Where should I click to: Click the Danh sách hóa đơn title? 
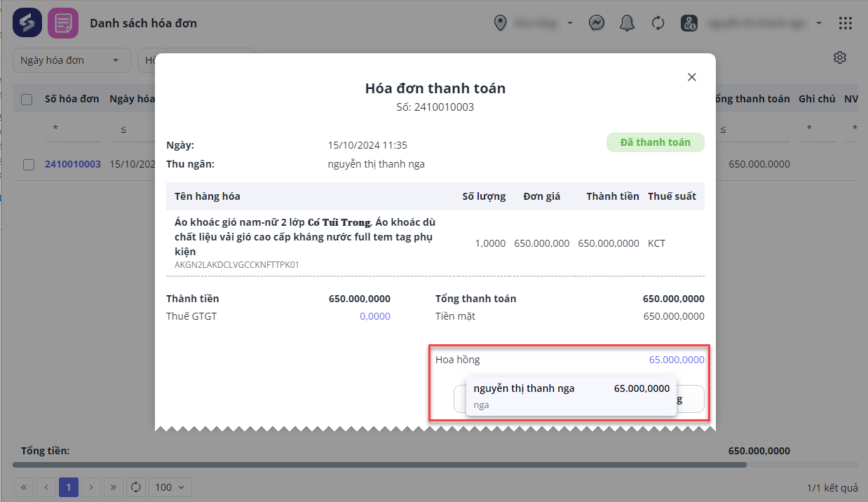tap(143, 23)
